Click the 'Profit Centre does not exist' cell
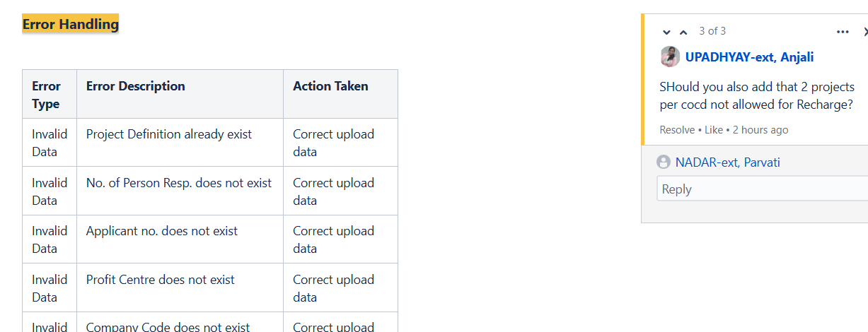Screen dimensions: 868x332 point(161,280)
